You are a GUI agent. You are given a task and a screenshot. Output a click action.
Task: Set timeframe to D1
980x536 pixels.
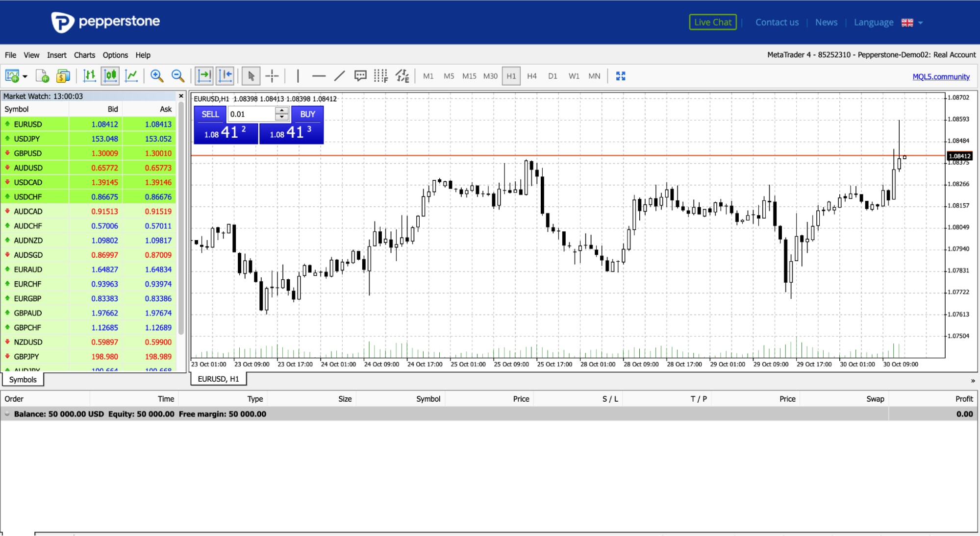point(553,76)
